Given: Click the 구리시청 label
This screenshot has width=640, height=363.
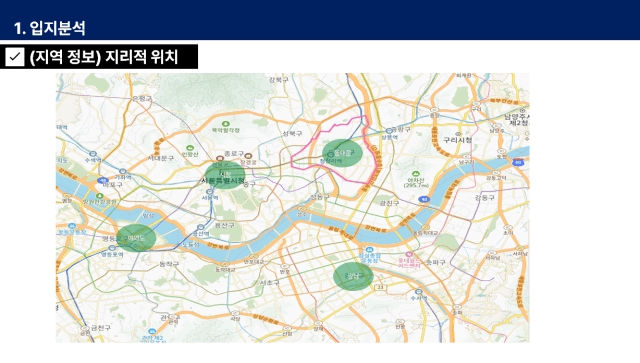Looking at the screenshot, I should pyautogui.click(x=458, y=140).
